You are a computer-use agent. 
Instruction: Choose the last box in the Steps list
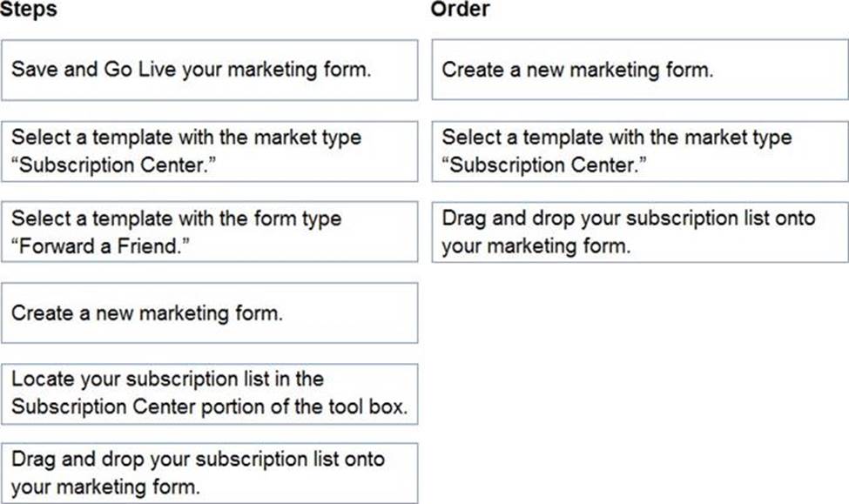click(x=209, y=473)
